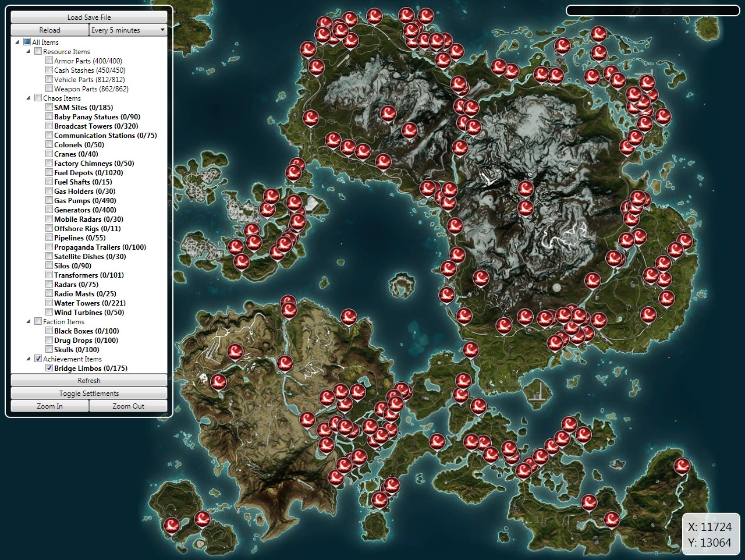
Task: Tick the Skulls checkbox
Action: tap(49, 349)
